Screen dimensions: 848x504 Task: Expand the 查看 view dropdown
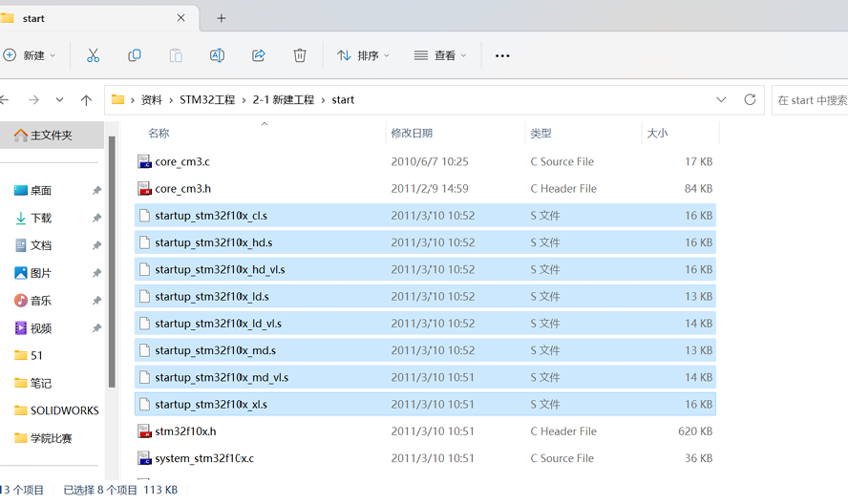click(x=440, y=55)
